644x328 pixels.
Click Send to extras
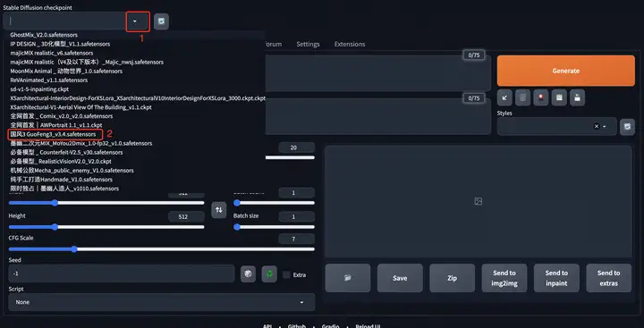click(x=609, y=278)
